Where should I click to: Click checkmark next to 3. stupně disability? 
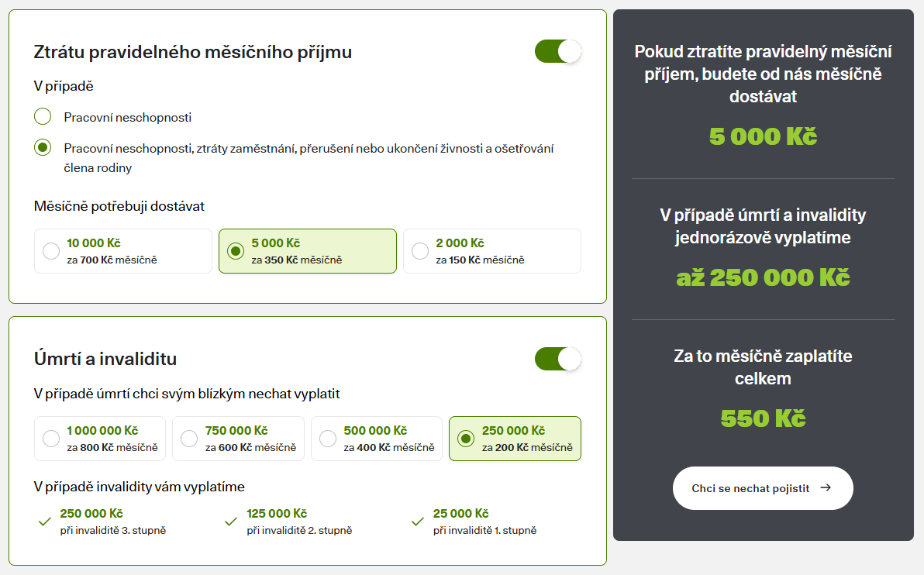[45, 522]
